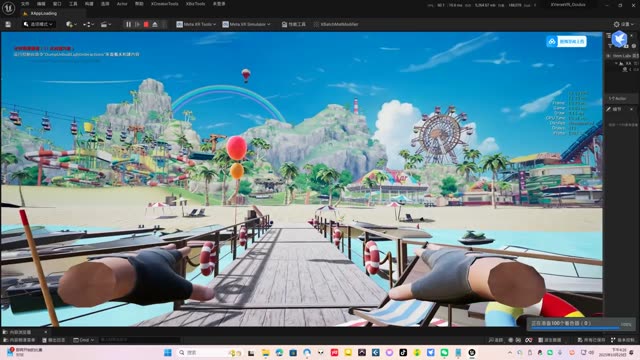Open the XCreatorTools menu
The image size is (640, 360).
pos(164,4)
